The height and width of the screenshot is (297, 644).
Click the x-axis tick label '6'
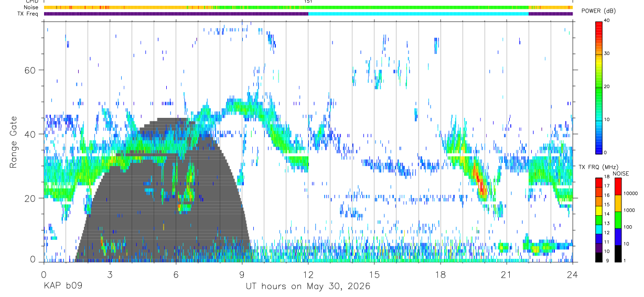coord(176,275)
